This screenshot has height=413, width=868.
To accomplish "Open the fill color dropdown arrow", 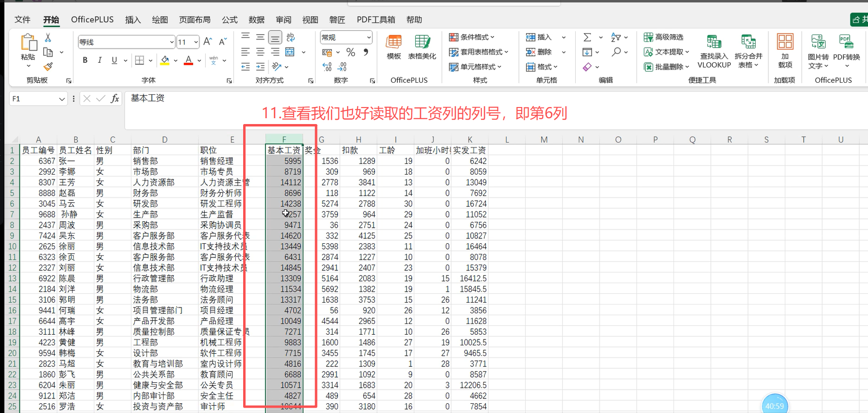I will click(176, 61).
